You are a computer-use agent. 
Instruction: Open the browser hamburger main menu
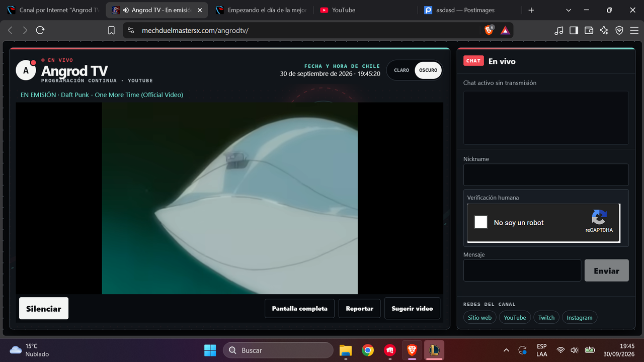click(x=634, y=30)
